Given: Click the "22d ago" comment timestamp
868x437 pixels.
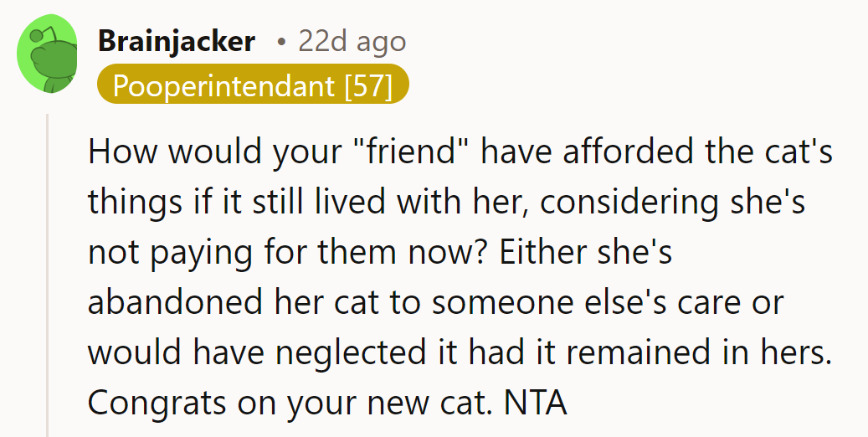Looking at the screenshot, I should (x=352, y=41).
